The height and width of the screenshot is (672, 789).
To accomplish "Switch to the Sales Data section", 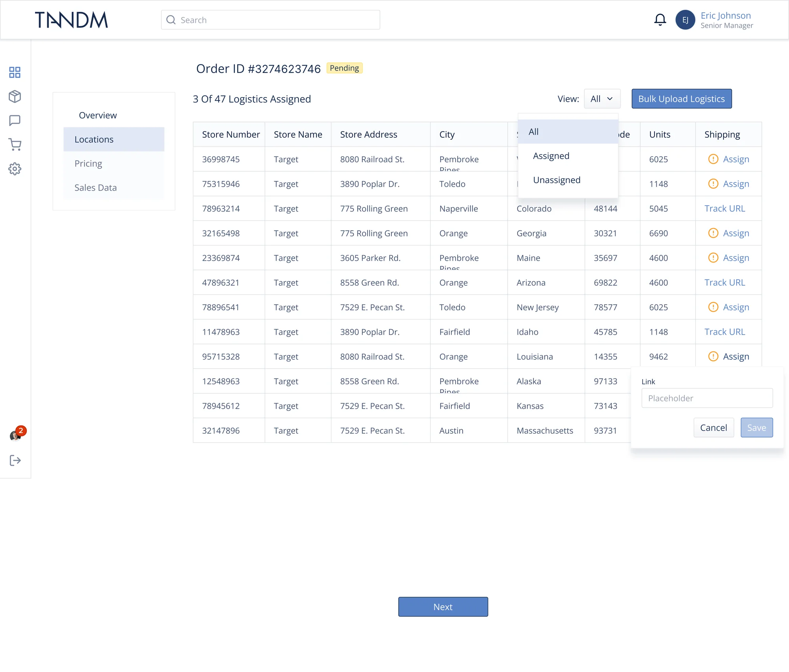I will (114, 187).
